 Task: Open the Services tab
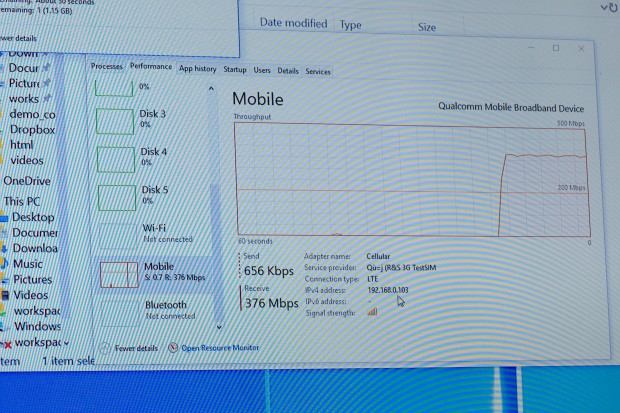(318, 72)
